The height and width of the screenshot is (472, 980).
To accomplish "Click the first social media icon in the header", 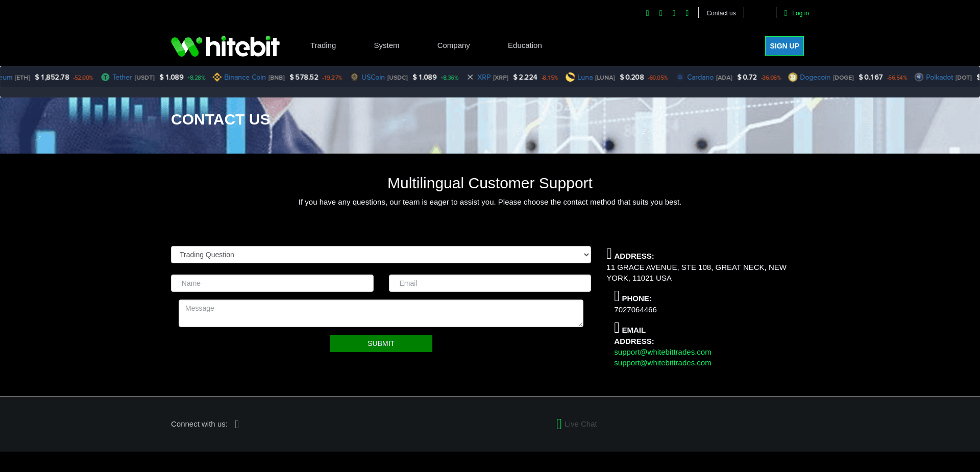I will click(647, 13).
